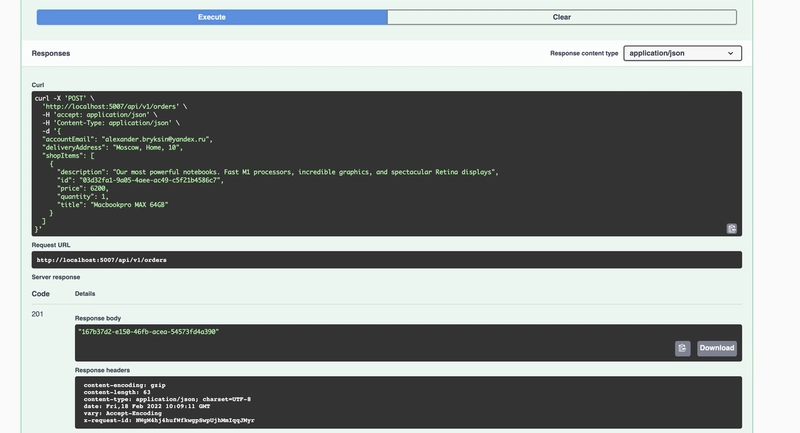Download the response body
This screenshot has height=433, width=800.
(717, 348)
